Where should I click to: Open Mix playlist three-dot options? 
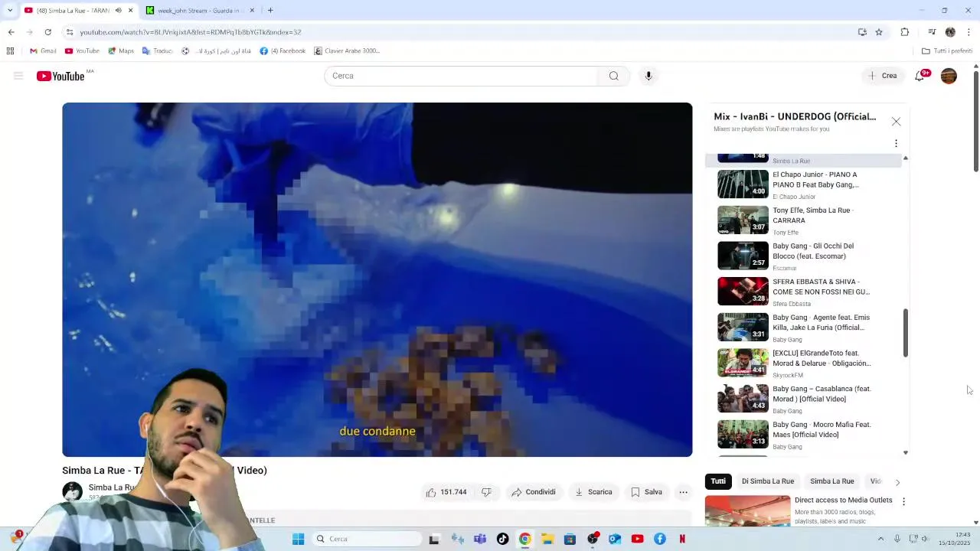click(896, 143)
